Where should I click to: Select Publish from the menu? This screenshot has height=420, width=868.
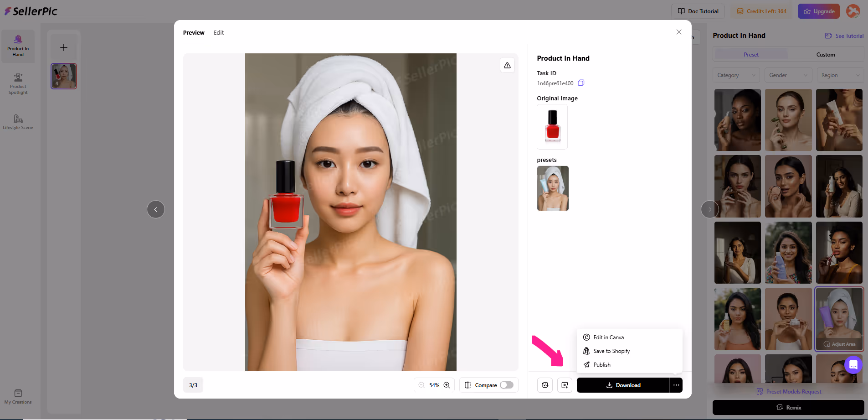[602, 365]
